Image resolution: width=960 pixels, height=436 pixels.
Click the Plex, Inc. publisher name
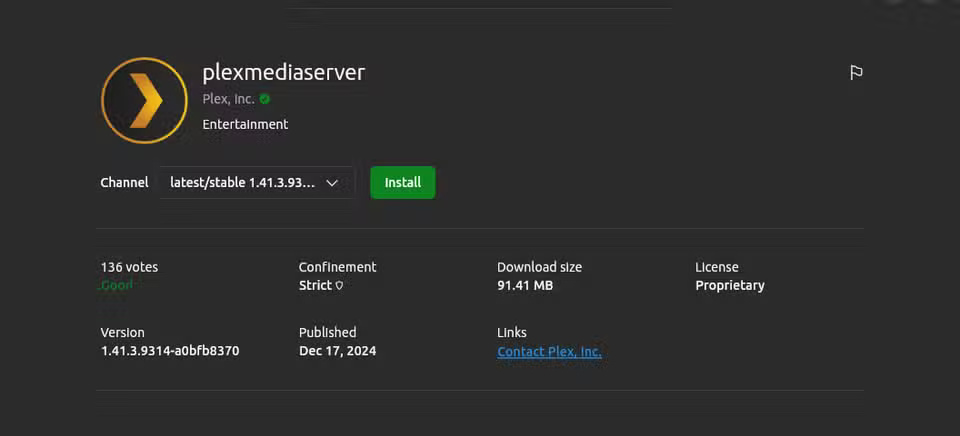pos(228,99)
